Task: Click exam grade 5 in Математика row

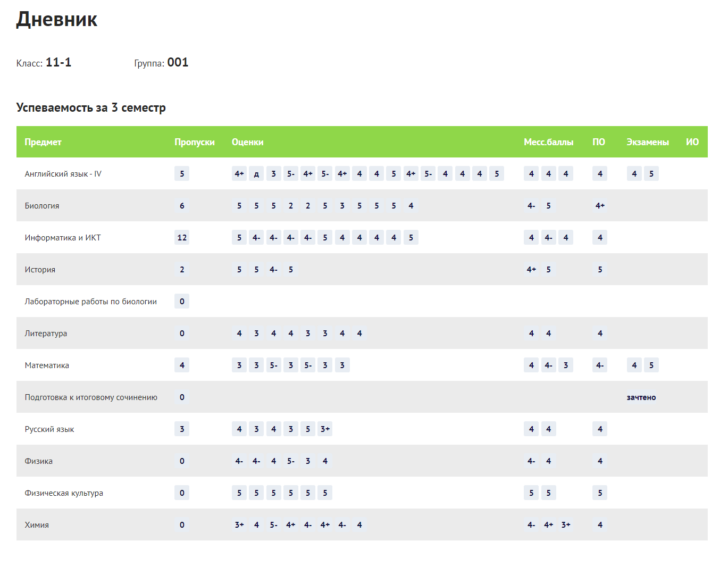Action: [651, 365]
